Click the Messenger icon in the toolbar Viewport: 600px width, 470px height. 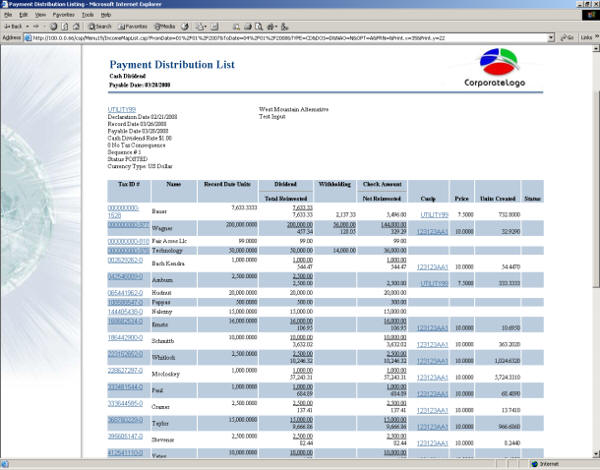coord(284,26)
